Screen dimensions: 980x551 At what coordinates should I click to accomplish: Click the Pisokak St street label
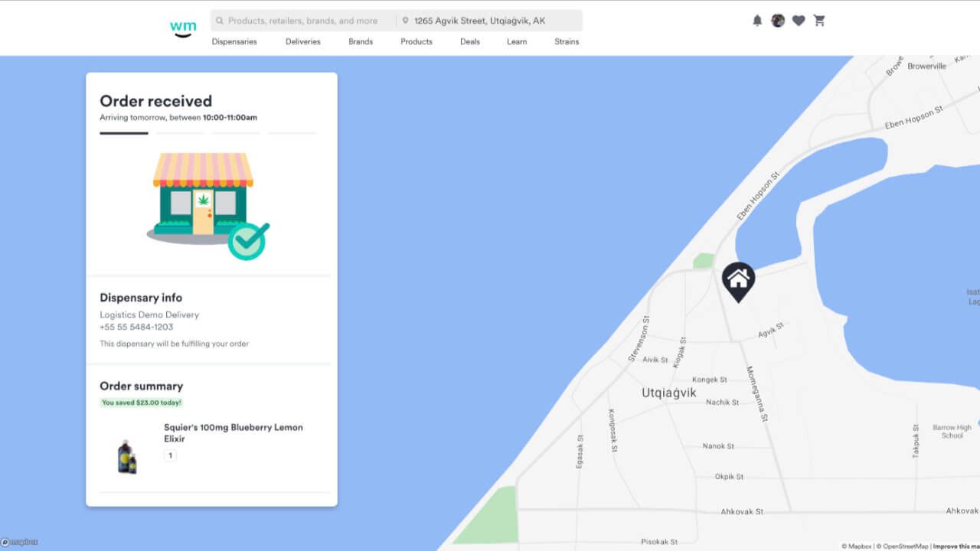click(x=659, y=542)
